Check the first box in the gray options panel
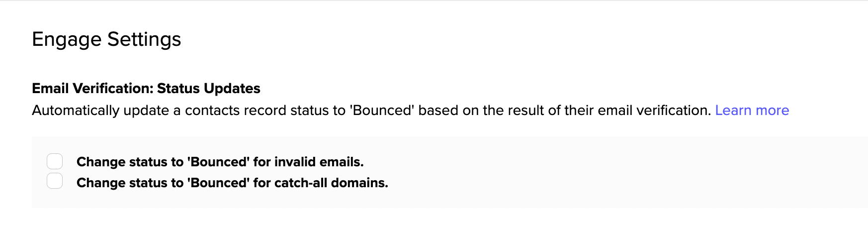 pos(55,161)
